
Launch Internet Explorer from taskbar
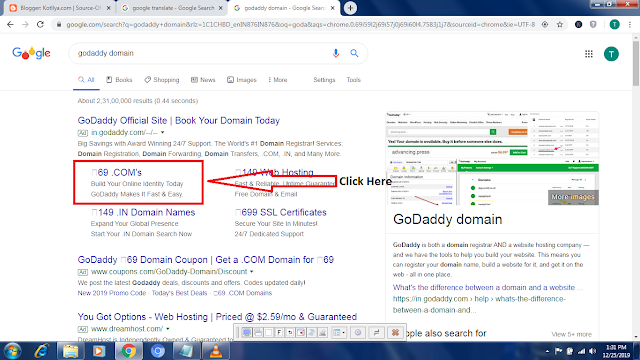click(x=42, y=351)
